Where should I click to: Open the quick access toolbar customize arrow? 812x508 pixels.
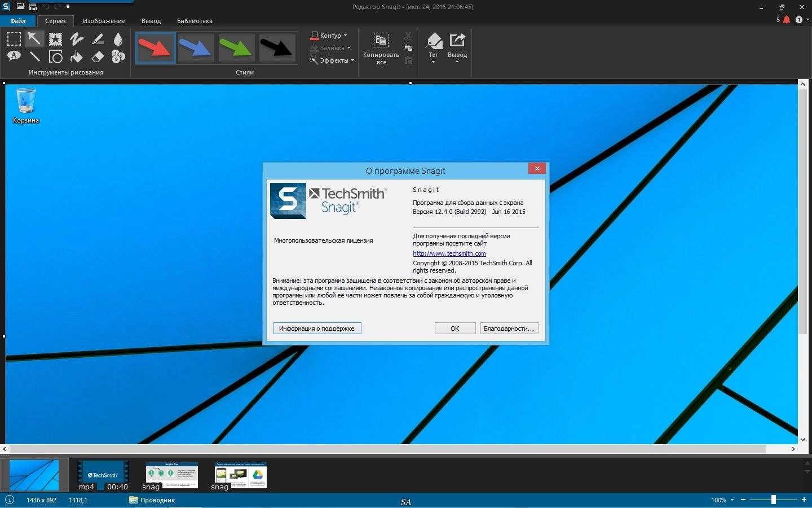click(68, 7)
